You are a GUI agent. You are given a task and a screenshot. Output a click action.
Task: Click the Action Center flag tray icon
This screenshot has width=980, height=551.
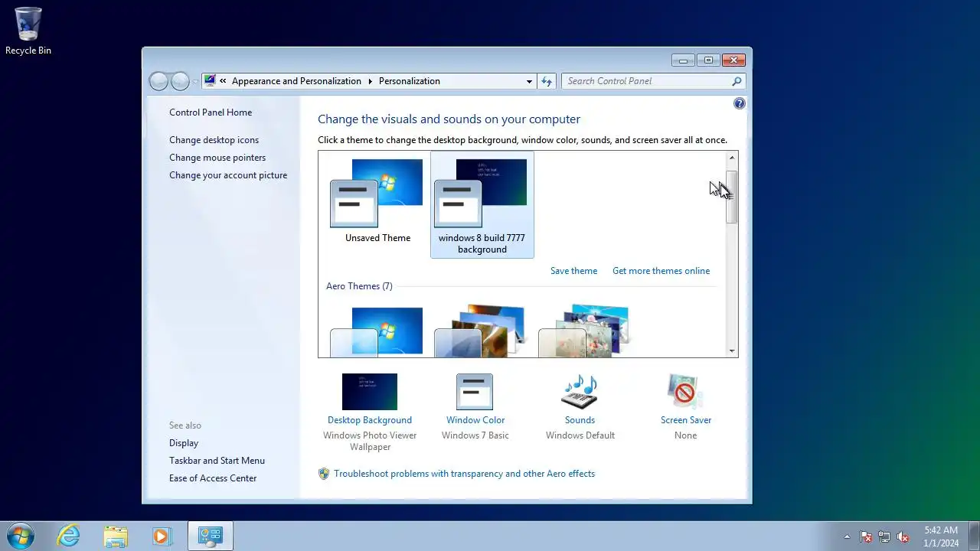click(866, 536)
